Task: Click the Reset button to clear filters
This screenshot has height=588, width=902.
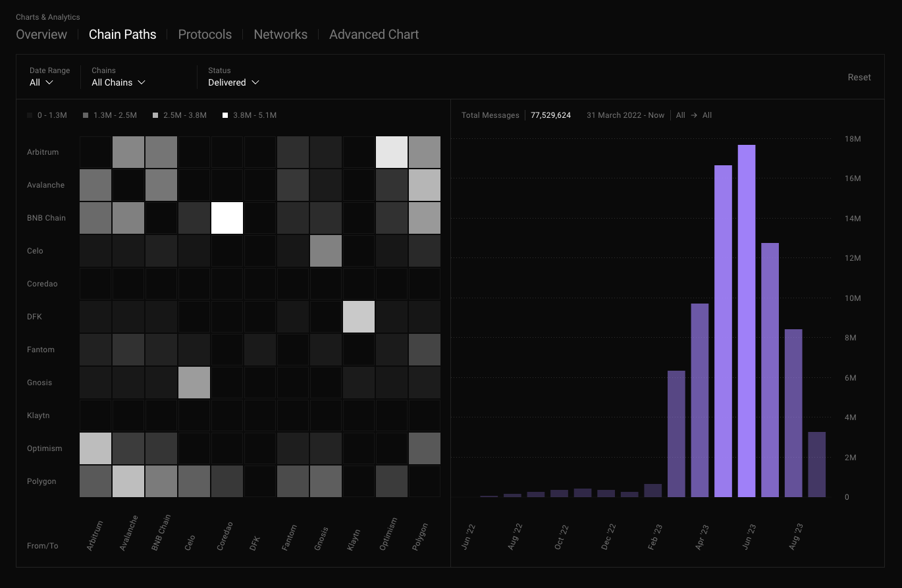Action: point(859,77)
